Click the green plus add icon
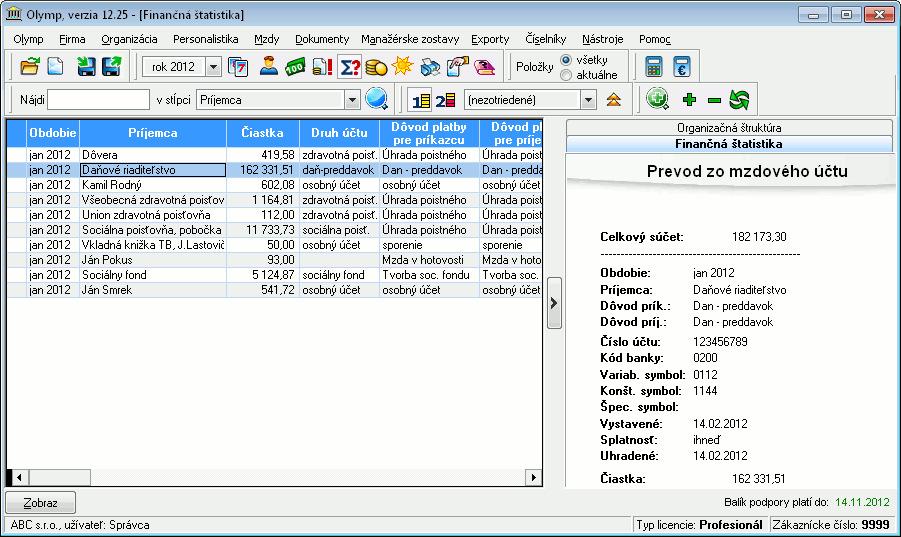901x537 pixels. coord(689,100)
